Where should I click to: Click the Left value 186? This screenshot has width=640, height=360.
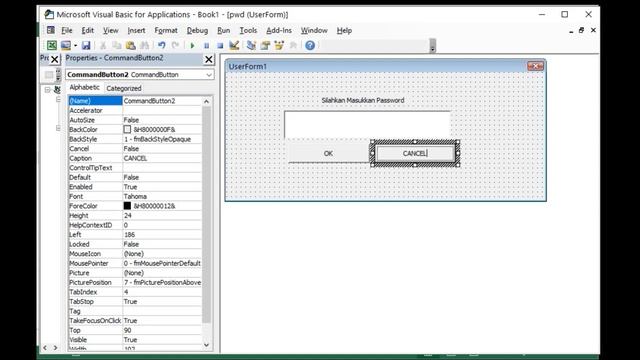[162, 235]
